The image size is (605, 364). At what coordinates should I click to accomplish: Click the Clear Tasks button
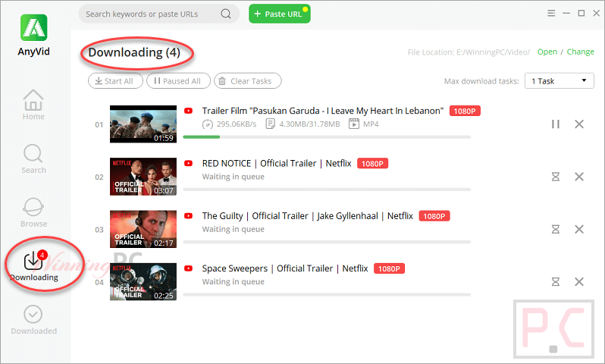point(248,80)
